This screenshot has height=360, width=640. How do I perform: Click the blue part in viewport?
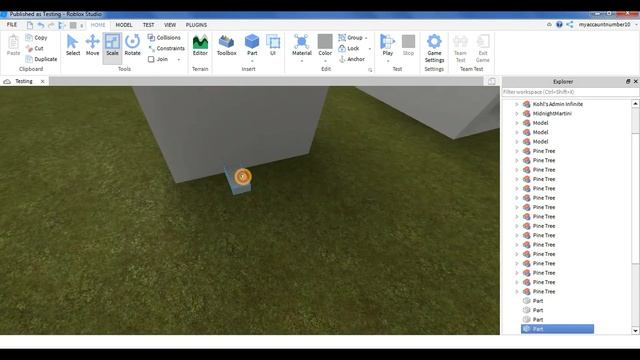click(238, 180)
